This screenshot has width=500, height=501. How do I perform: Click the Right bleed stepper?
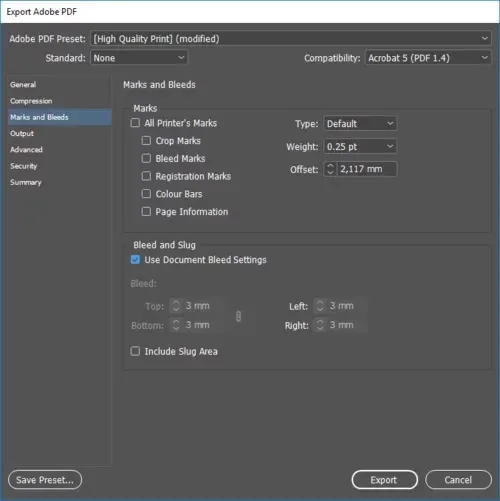[x=320, y=325]
